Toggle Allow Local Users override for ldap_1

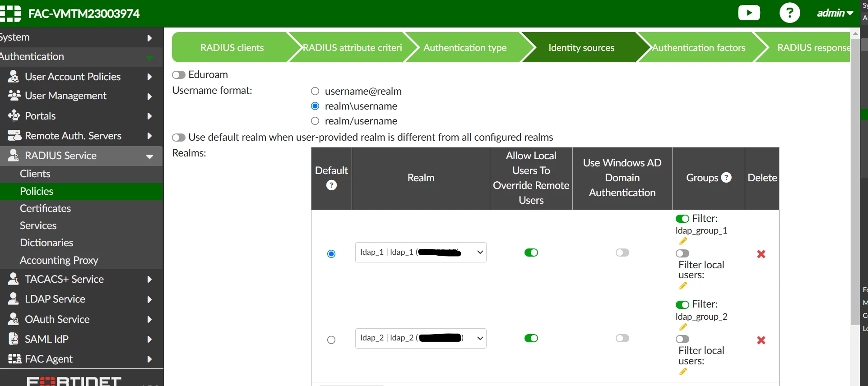pyautogui.click(x=531, y=253)
